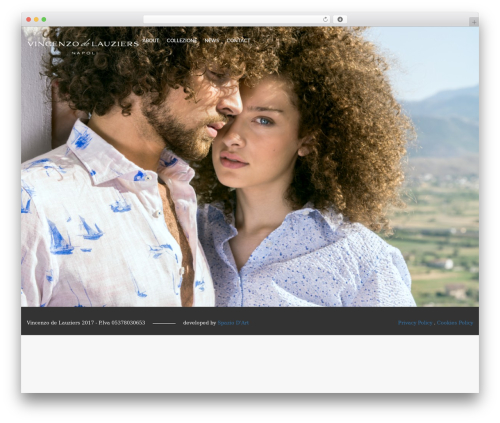Click the 'Vincenzo de Lauziers 2017' footer text
Viewport: 500px width, 423px height.
coord(60,323)
